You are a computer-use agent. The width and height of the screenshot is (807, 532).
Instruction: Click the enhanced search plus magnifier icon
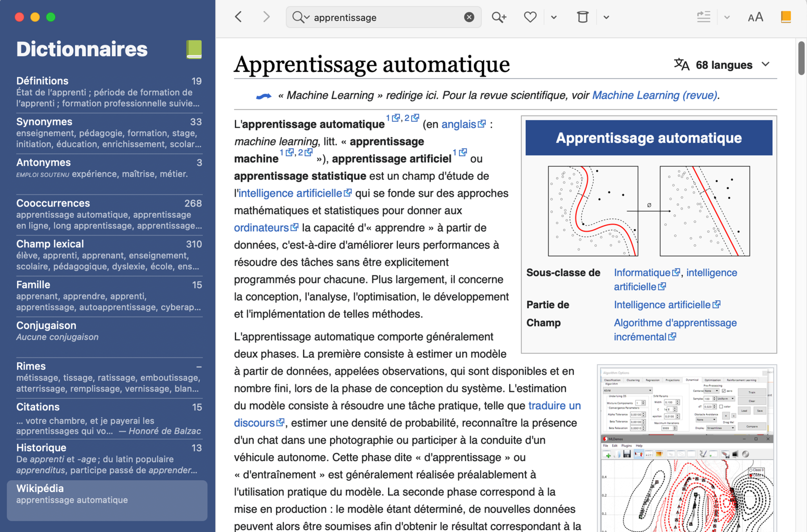point(499,17)
